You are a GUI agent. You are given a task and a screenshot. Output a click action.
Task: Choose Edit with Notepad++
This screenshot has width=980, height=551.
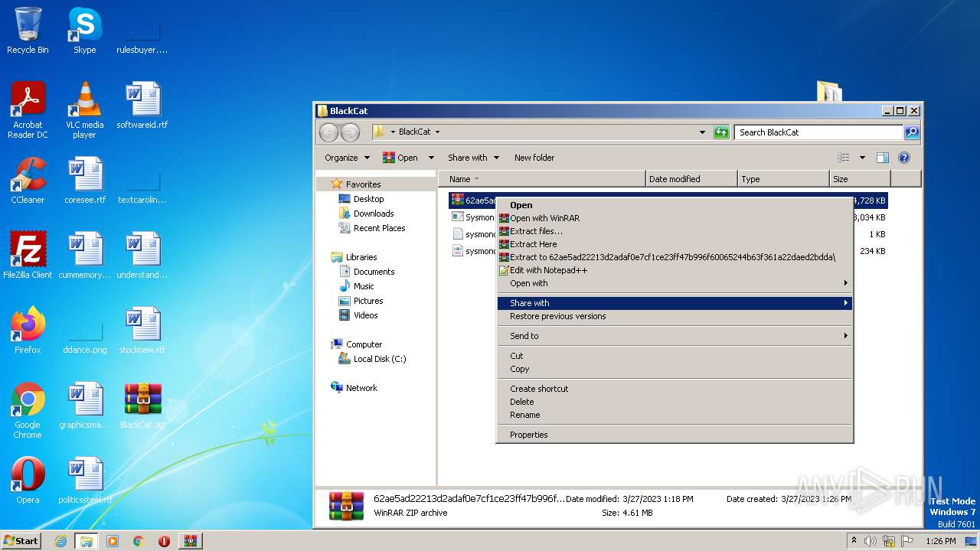(675, 270)
